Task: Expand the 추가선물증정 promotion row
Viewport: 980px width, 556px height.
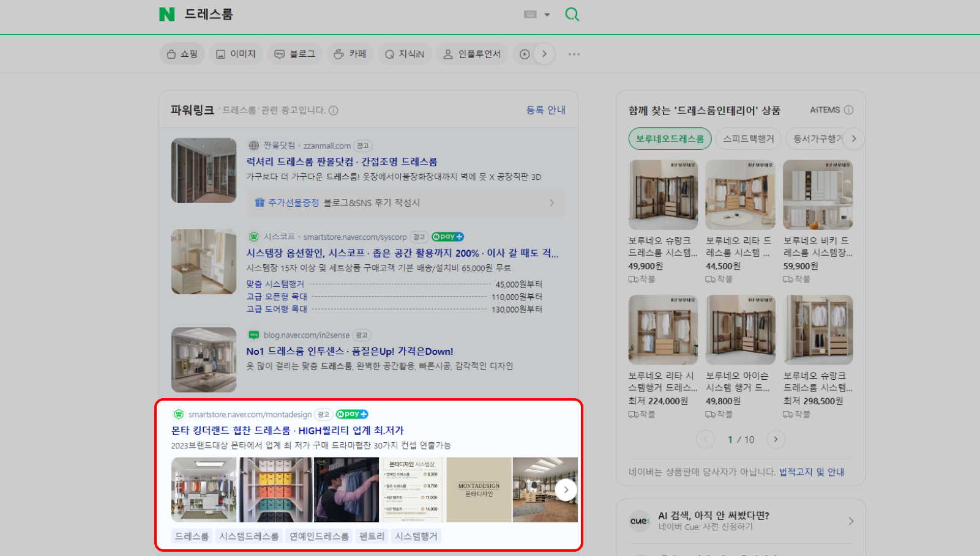Action: click(405, 202)
